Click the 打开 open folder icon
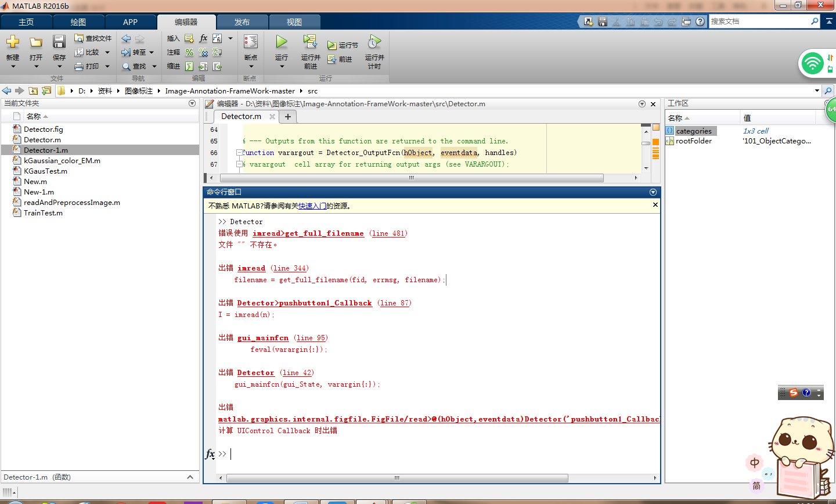Viewport: 836px width, 504px height. 36,42
